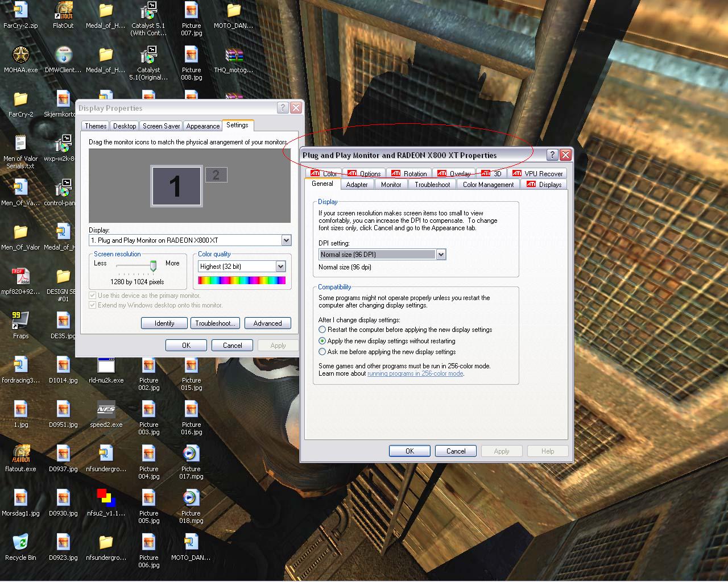Open fordracing3... desktop icon
Screen dimensions: 728x582
point(20,370)
